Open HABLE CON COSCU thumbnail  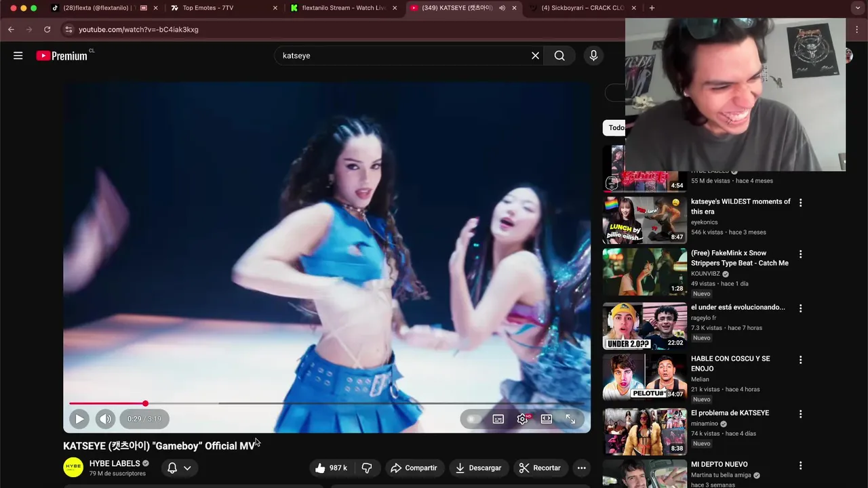[x=644, y=377]
